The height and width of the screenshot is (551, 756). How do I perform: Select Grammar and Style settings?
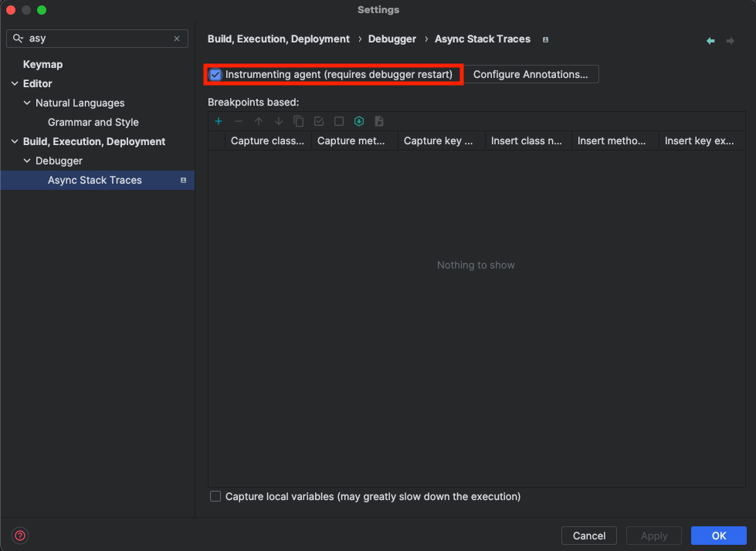click(93, 123)
